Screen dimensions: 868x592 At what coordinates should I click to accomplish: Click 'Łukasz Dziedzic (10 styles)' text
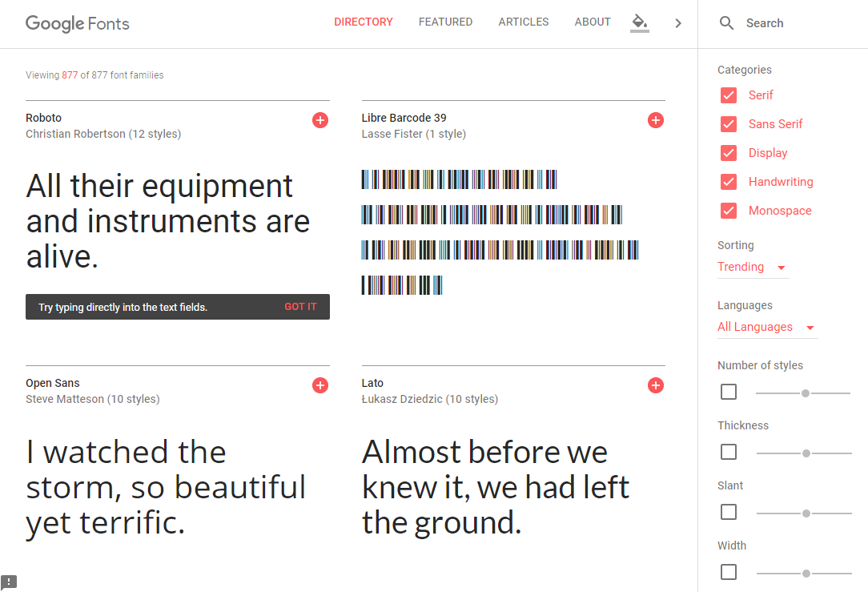[x=429, y=399]
